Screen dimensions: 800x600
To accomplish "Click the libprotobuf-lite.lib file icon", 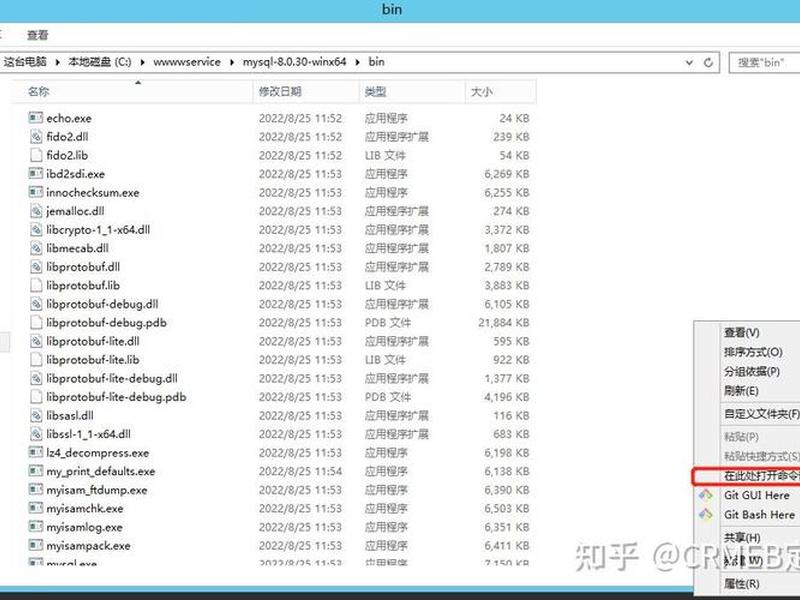I will click(36, 360).
